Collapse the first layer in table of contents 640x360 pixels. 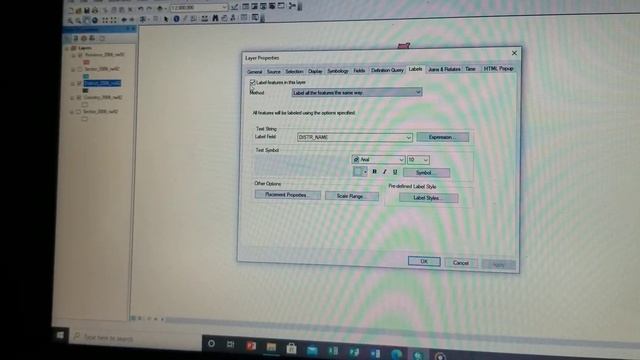[x=73, y=55]
